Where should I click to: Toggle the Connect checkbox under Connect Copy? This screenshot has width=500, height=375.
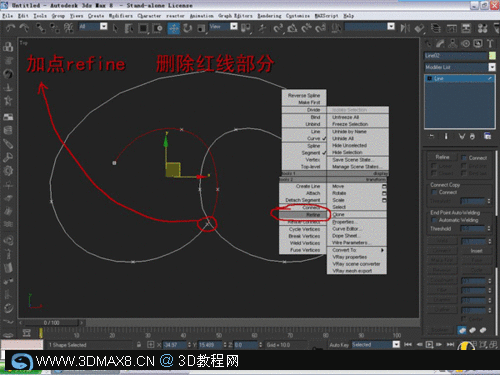click(434, 192)
